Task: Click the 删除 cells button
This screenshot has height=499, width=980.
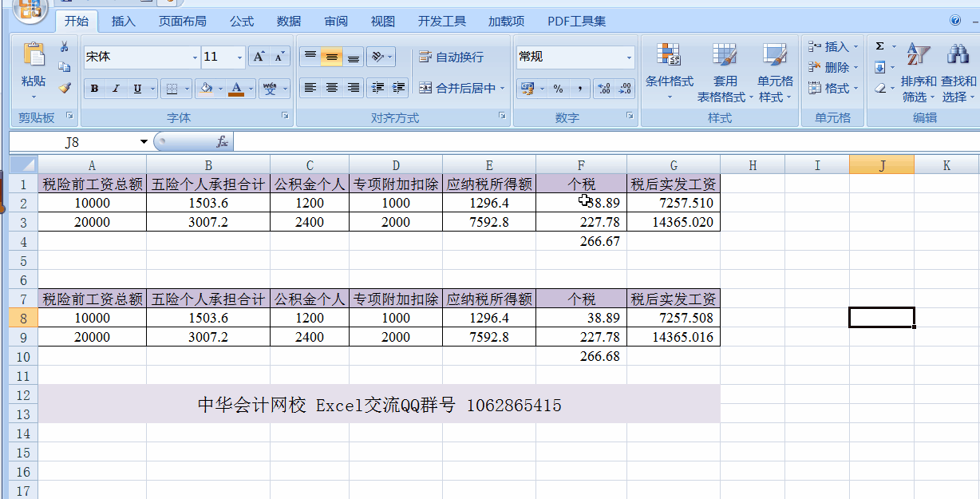Action: [832, 68]
